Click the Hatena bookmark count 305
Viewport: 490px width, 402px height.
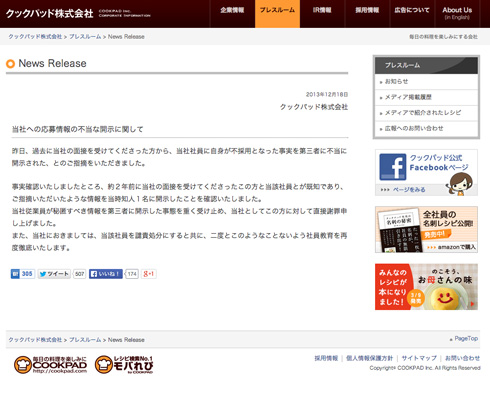click(x=27, y=274)
